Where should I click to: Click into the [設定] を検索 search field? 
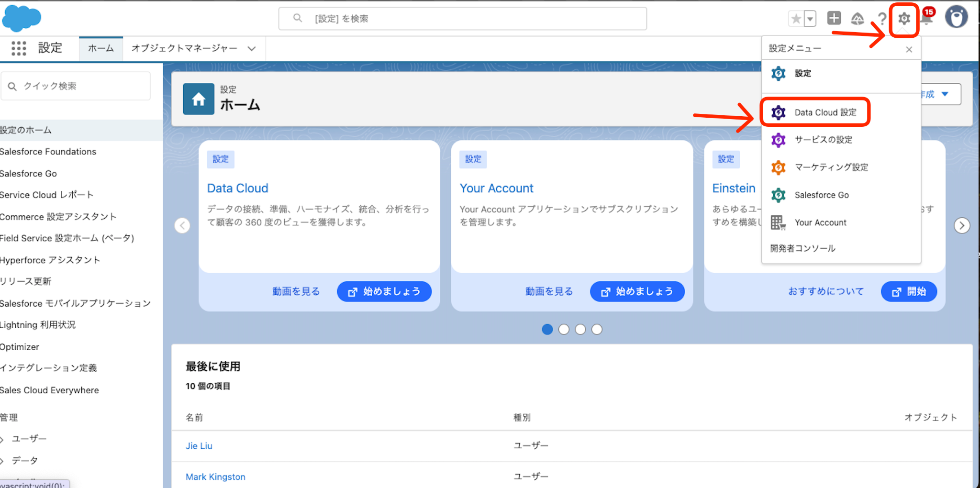tap(463, 19)
